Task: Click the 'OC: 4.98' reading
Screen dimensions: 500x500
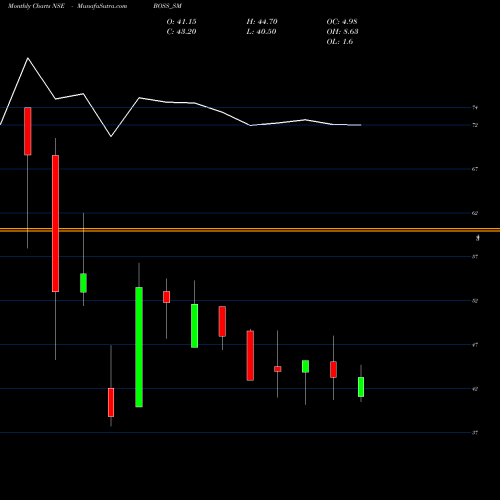Action: click(x=342, y=22)
